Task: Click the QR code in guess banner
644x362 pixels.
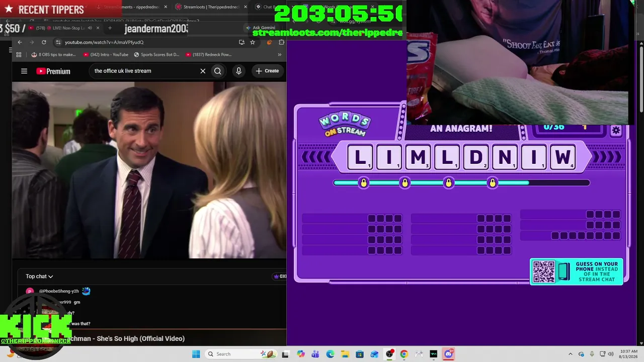Action: tap(544, 271)
